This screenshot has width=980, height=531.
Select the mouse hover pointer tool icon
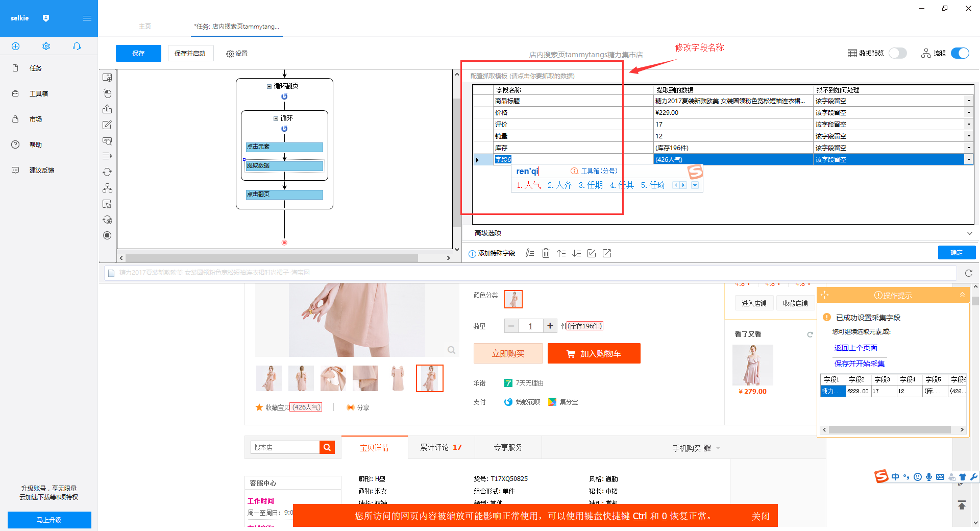107,204
